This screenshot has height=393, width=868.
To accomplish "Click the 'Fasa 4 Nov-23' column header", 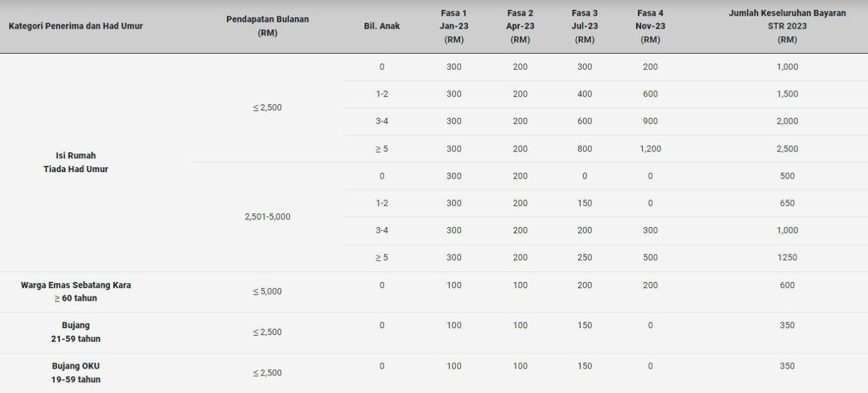I will pyautogui.click(x=650, y=26).
